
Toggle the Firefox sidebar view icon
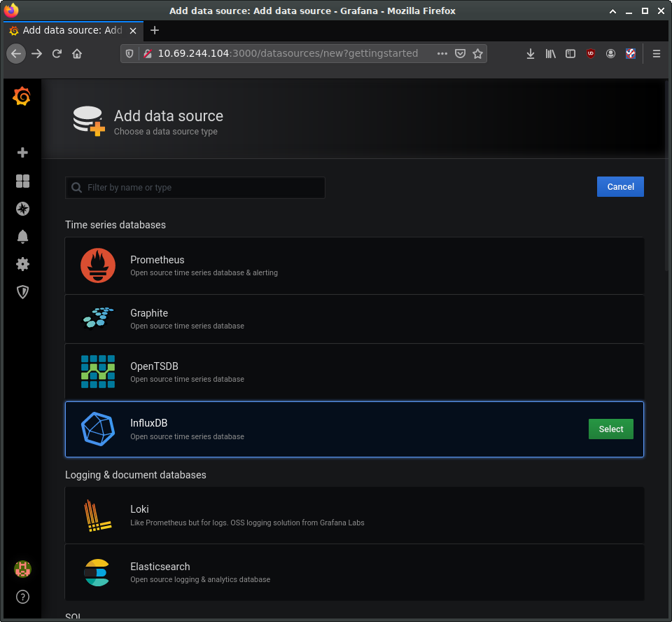(570, 54)
